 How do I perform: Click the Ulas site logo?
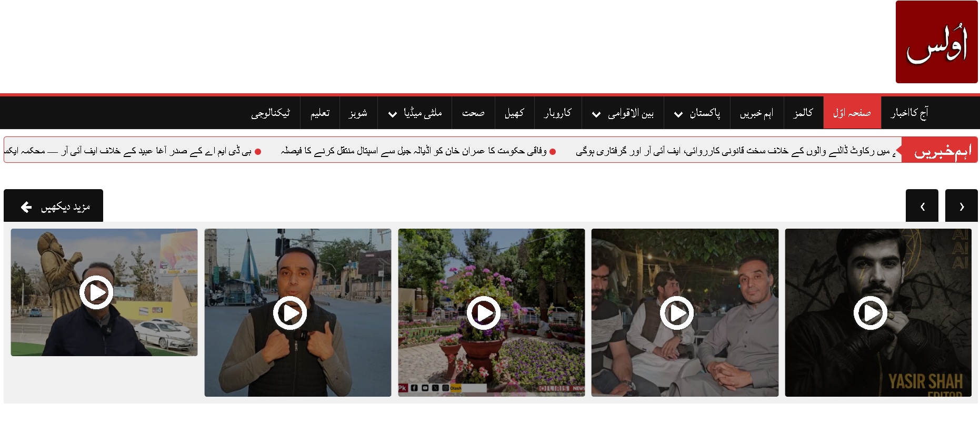tap(936, 42)
